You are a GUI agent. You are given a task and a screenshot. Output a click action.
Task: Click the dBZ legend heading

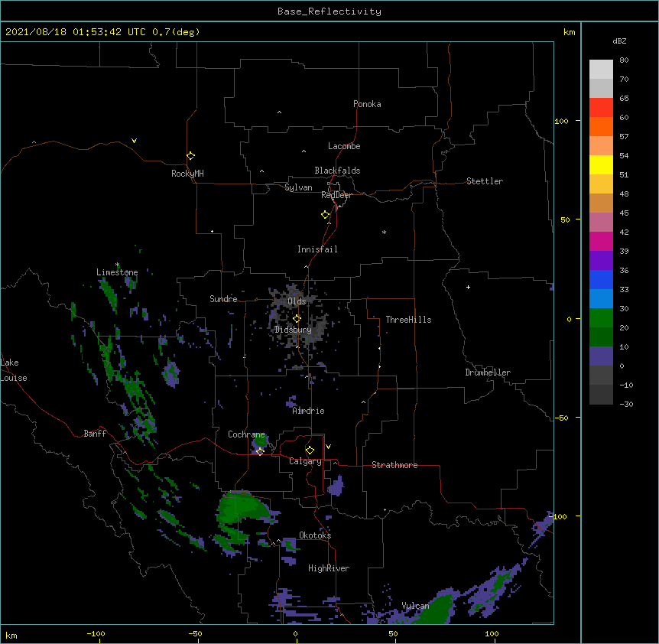pos(619,41)
